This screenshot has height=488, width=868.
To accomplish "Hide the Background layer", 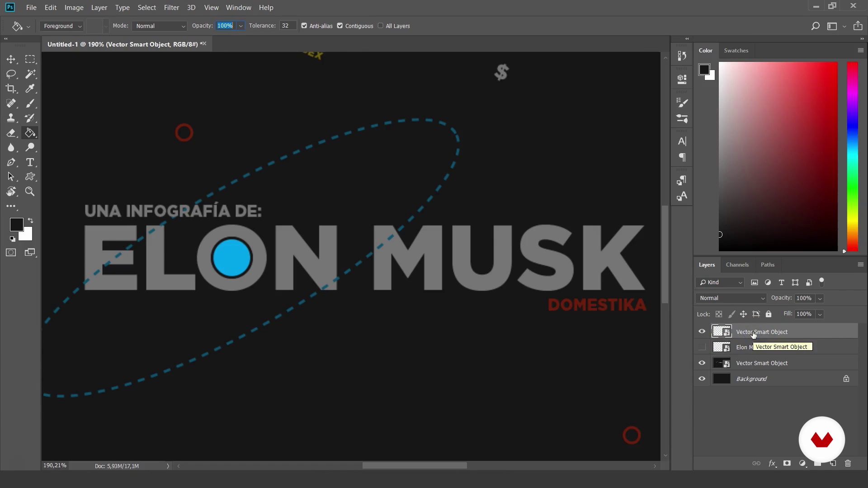I will (702, 379).
